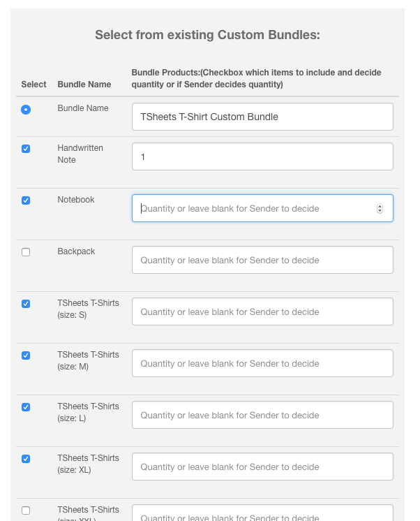Uncheck TSheets T-Shirts size S checkbox
This screenshot has width=420, height=521.
(x=26, y=304)
